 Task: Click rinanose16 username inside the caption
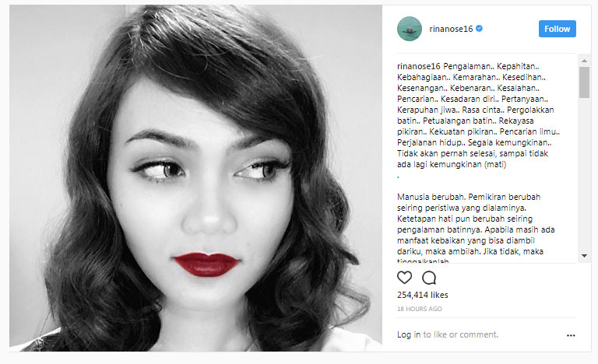click(419, 66)
